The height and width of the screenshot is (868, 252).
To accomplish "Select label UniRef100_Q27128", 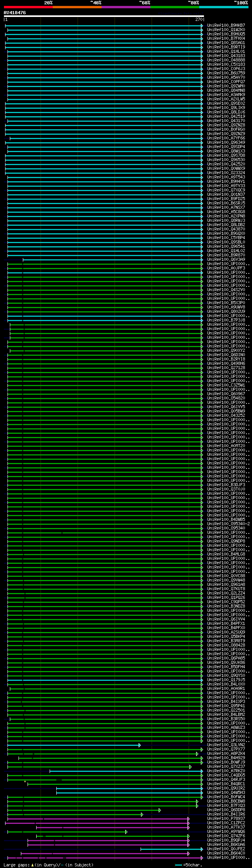I will pyautogui.click(x=226, y=368).
